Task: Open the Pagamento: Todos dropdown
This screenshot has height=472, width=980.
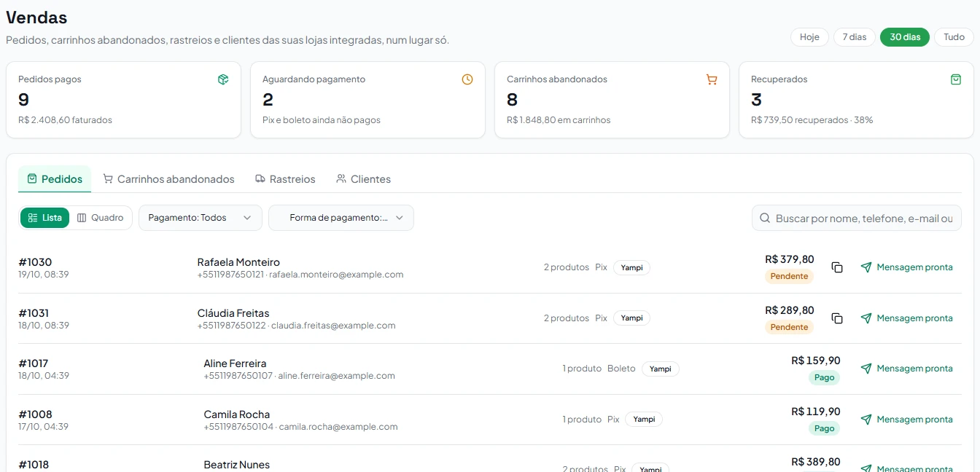Action: point(201,218)
